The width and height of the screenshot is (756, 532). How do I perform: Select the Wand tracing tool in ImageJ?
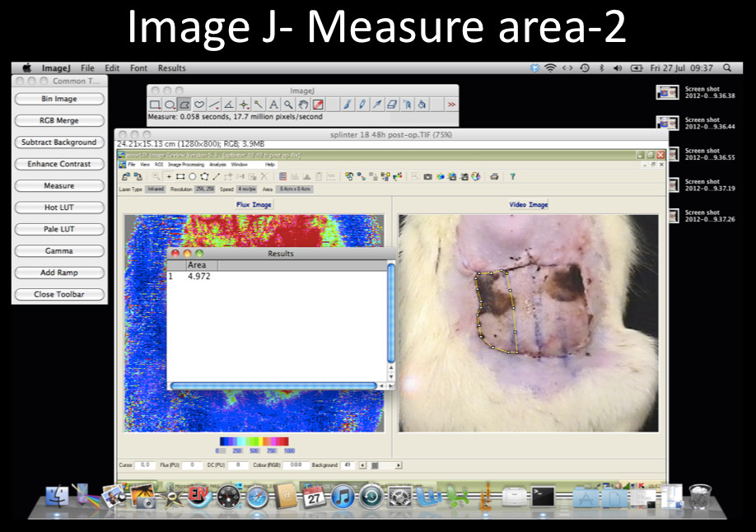(259, 105)
